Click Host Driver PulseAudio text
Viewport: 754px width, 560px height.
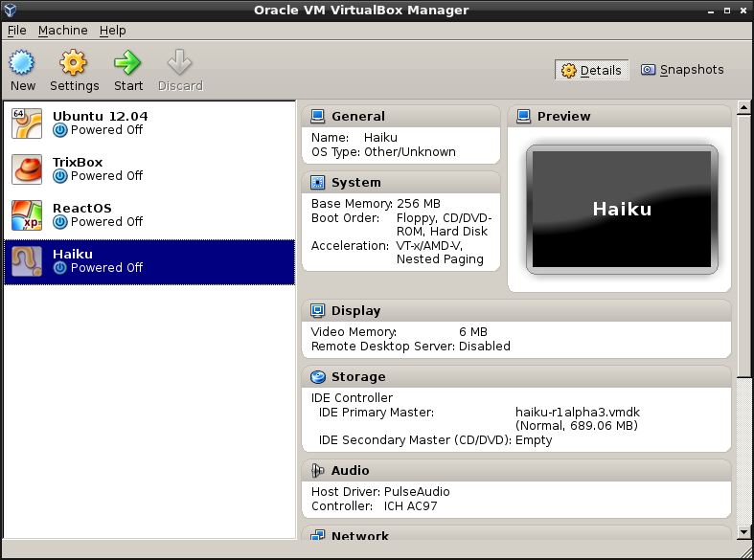coord(380,492)
